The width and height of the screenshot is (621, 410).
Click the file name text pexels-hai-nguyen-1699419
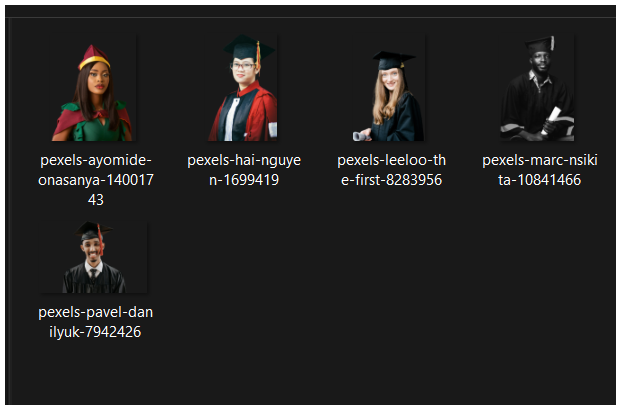tap(244, 170)
